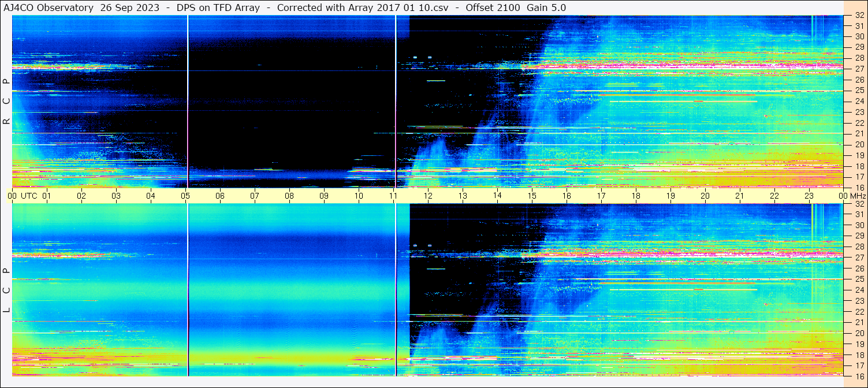
Task: Click the 04 hour tick label
Action: coord(151,196)
